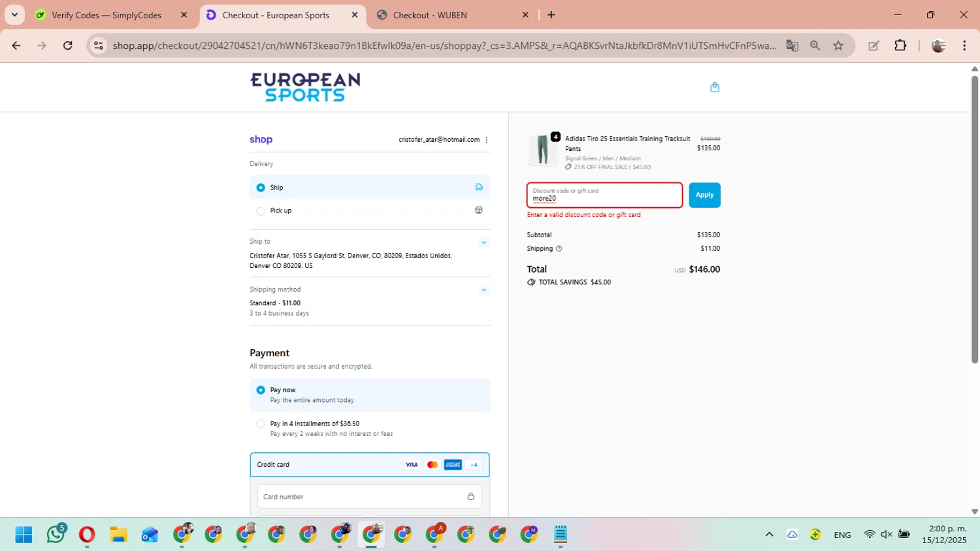Open a new browser tab
The image size is (980, 551).
click(x=551, y=15)
